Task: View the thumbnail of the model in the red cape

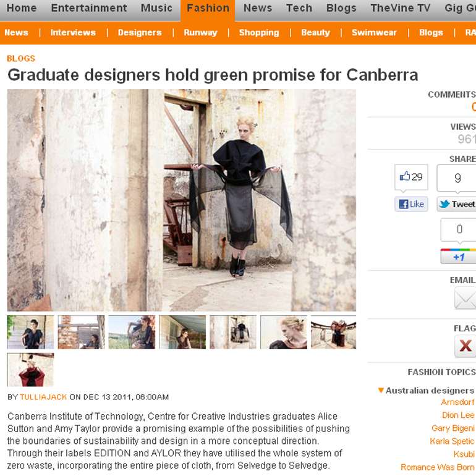Action: [x=31, y=370]
